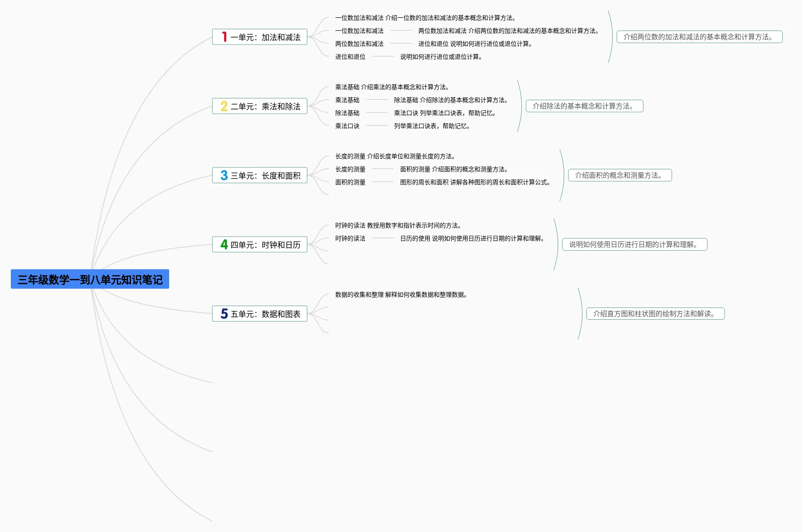The height and width of the screenshot is (532, 802).
Task: Select topic 一位数加法和减法 介绍一位数的加法和减法的基本概念和计算方法。
Action: click(426, 18)
